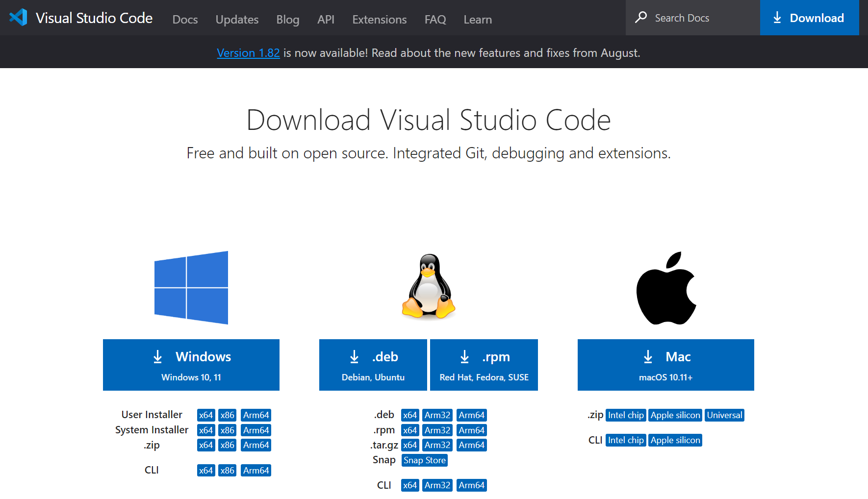Open the API navigation item
The height and width of the screenshot is (499, 868).
(x=326, y=20)
